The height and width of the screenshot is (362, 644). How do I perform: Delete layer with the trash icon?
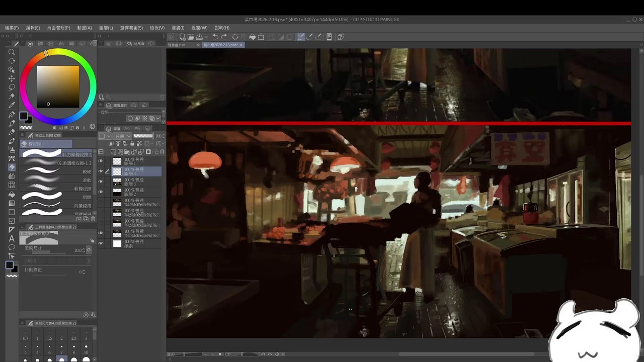point(162,152)
